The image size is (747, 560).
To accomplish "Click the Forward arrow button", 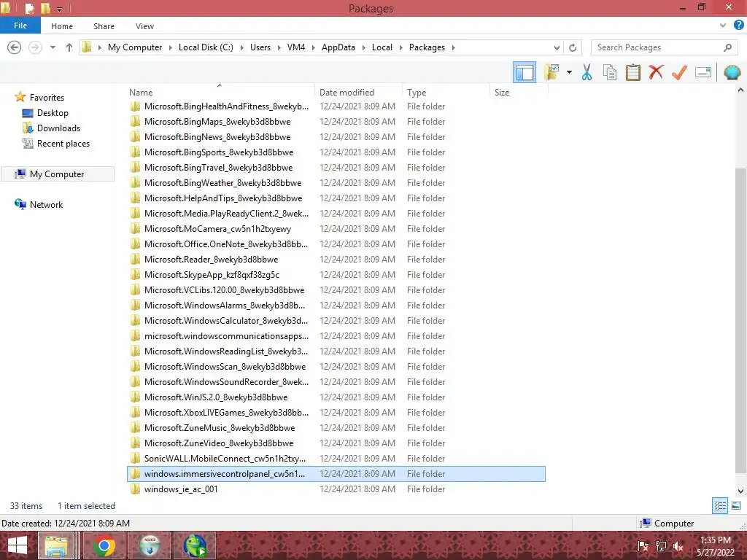I will coord(35,47).
